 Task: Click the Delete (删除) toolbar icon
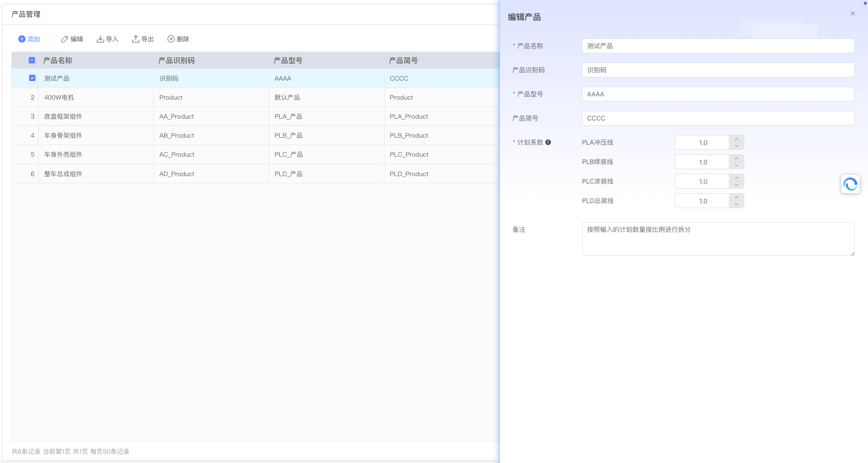tap(171, 39)
